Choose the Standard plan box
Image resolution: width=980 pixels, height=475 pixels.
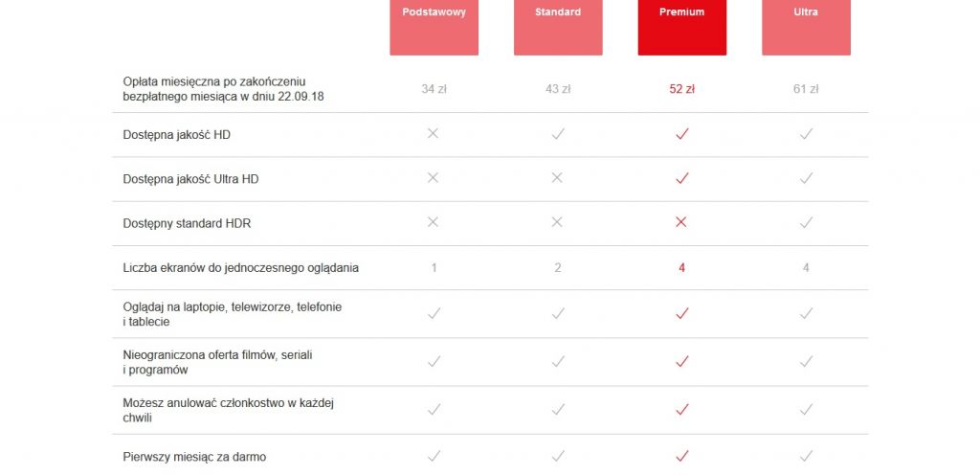pyautogui.click(x=558, y=26)
